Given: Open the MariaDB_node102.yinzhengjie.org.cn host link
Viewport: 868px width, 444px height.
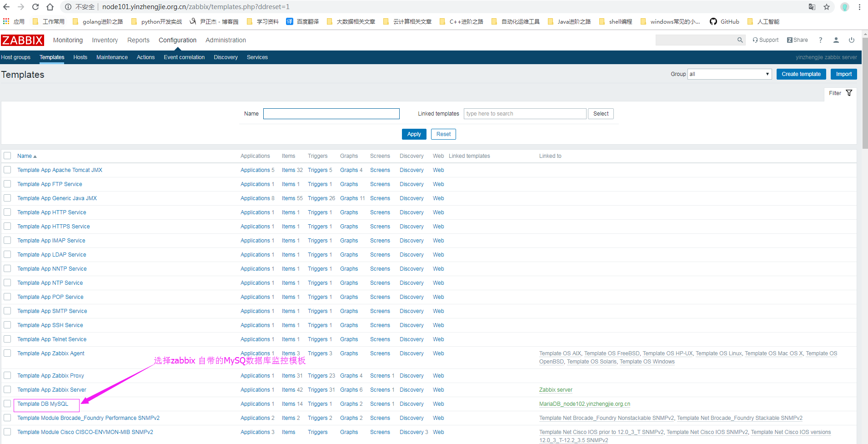Looking at the screenshot, I should pos(585,404).
